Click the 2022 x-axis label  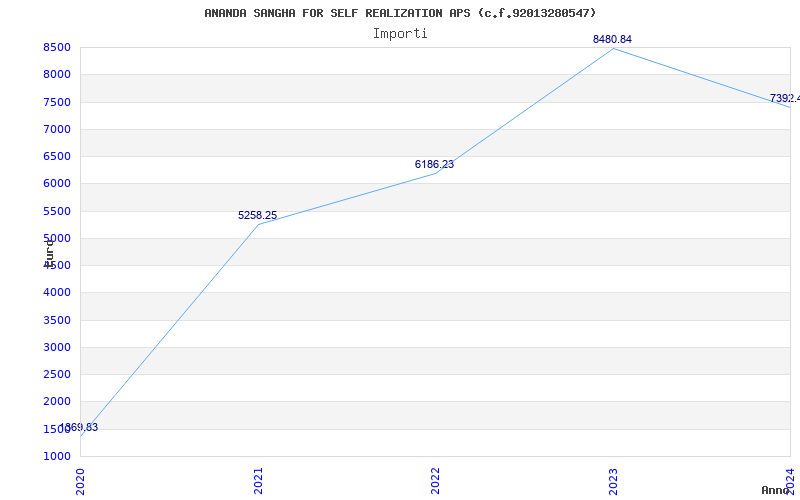click(x=435, y=481)
